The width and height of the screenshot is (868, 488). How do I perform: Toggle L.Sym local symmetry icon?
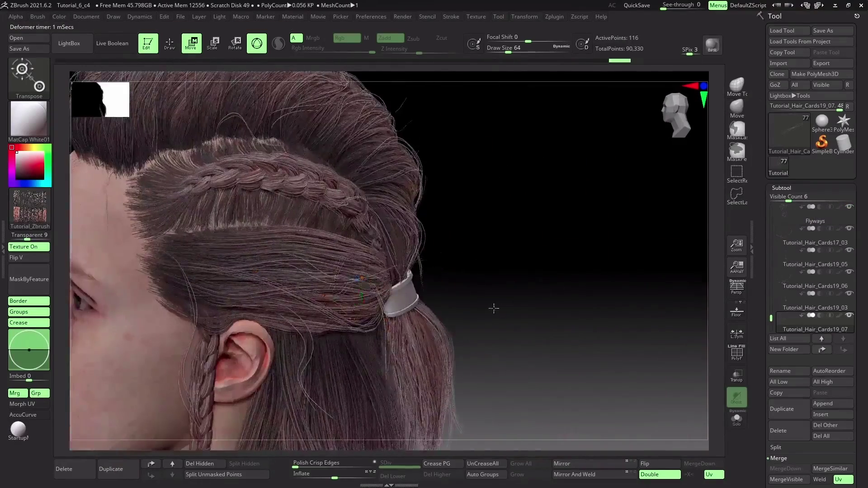click(x=736, y=333)
